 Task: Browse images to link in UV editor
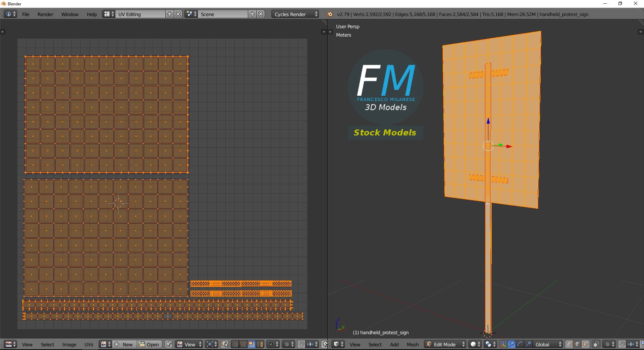point(105,344)
